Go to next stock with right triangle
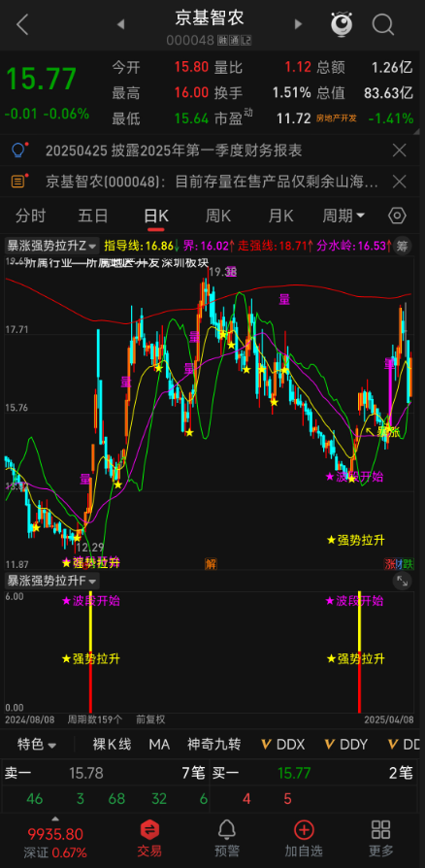Image resolution: width=425 pixels, height=868 pixels. point(298,24)
